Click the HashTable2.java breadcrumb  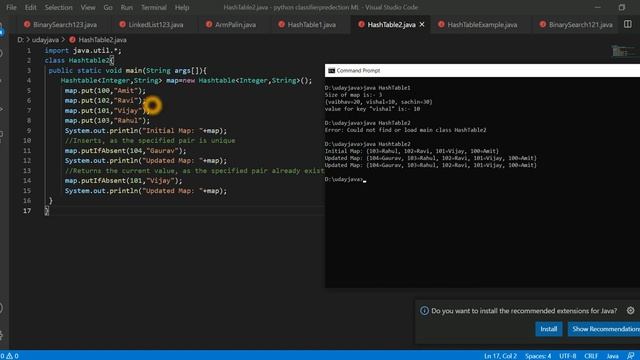pyautogui.click(x=102, y=40)
